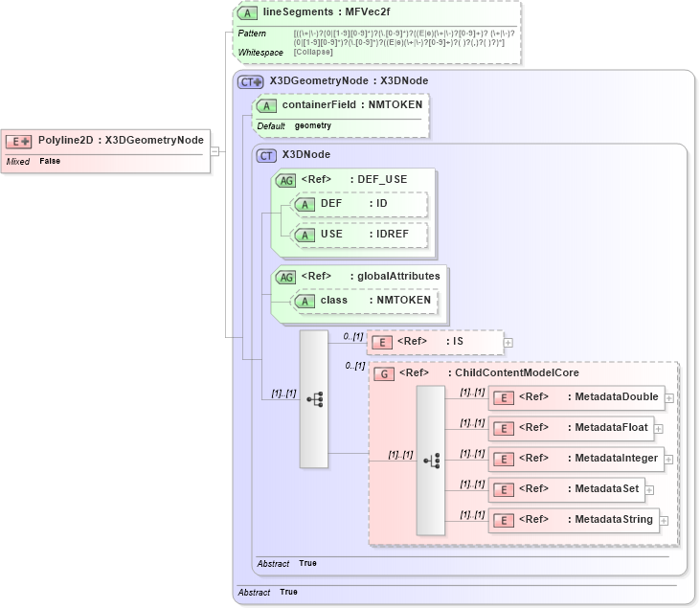This screenshot has width=700, height=608.
Task: Click the E icon of the IS reference
Action: coord(382,343)
